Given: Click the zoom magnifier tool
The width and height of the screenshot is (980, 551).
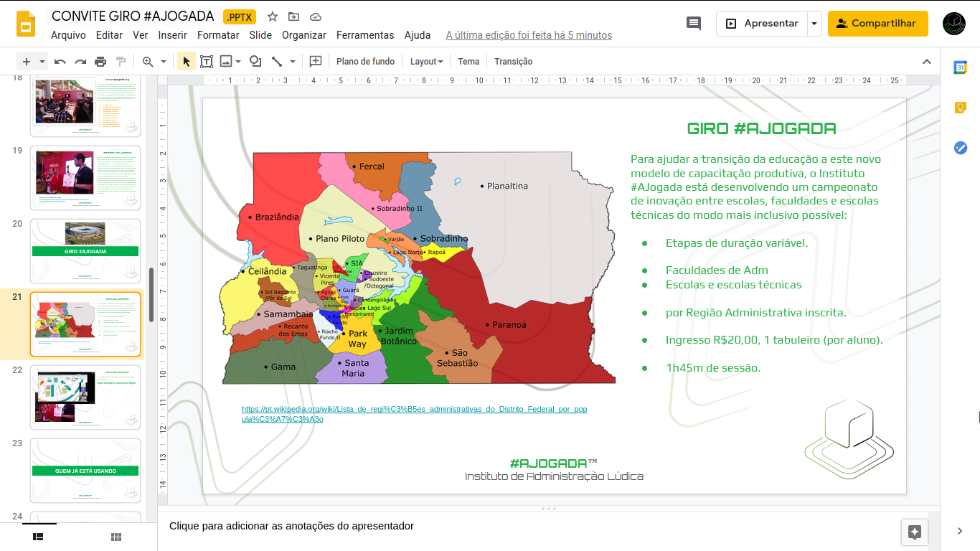Looking at the screenshot, I should click(x=148, y=62).
